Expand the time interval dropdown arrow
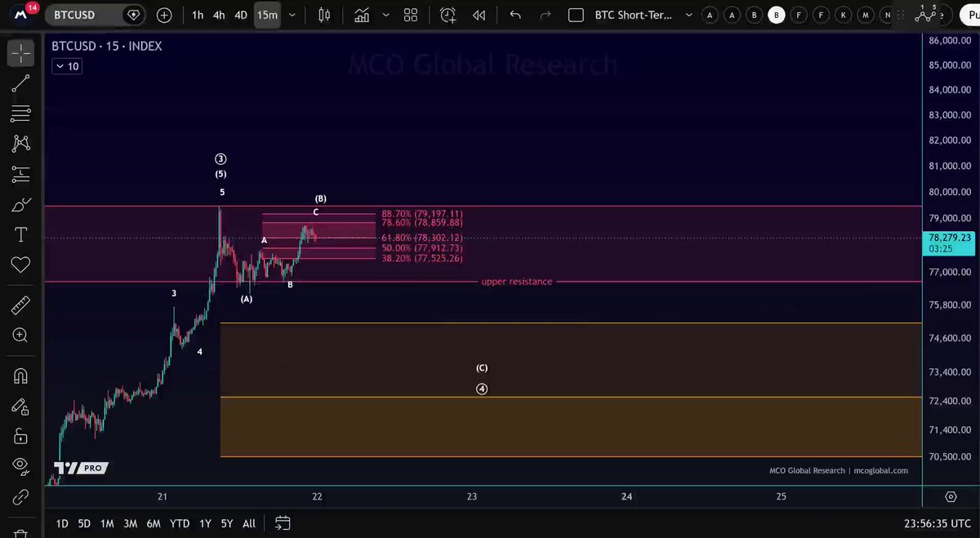This screenshot has width=980, height=538. pos(292,15)
